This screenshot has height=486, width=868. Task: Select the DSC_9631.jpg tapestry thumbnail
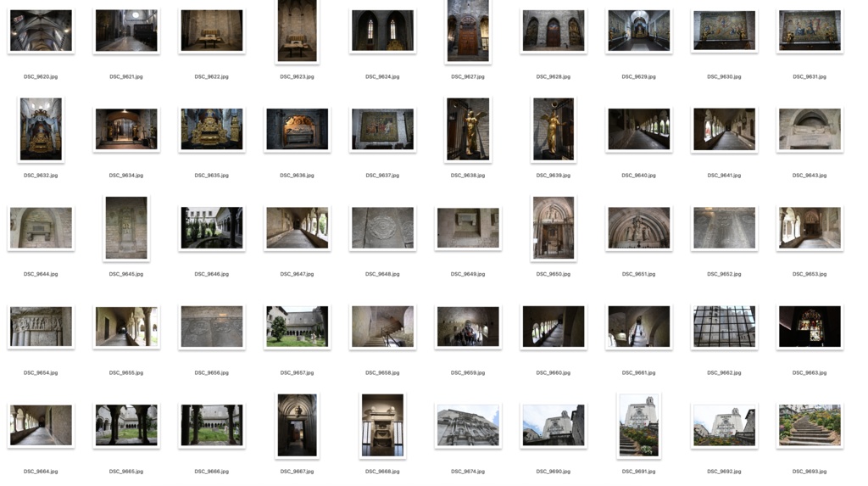[x=810, y=31]
